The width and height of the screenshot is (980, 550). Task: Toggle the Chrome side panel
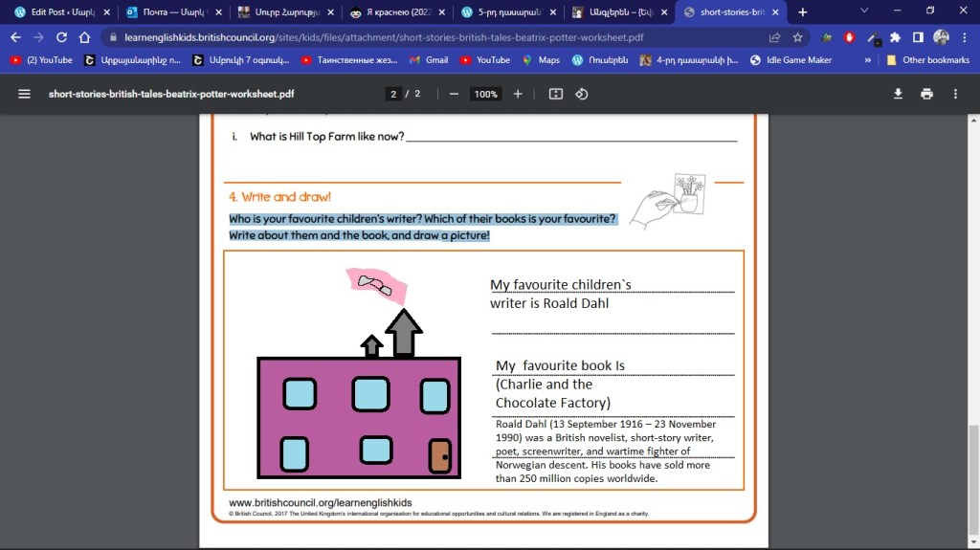pyautogui.click(x=918, y=38)
